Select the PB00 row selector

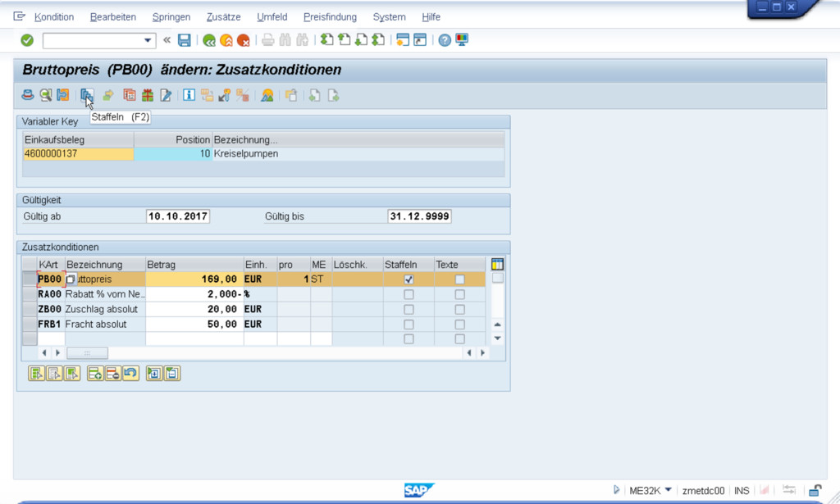pyautogui.click(x=30, y=279)
